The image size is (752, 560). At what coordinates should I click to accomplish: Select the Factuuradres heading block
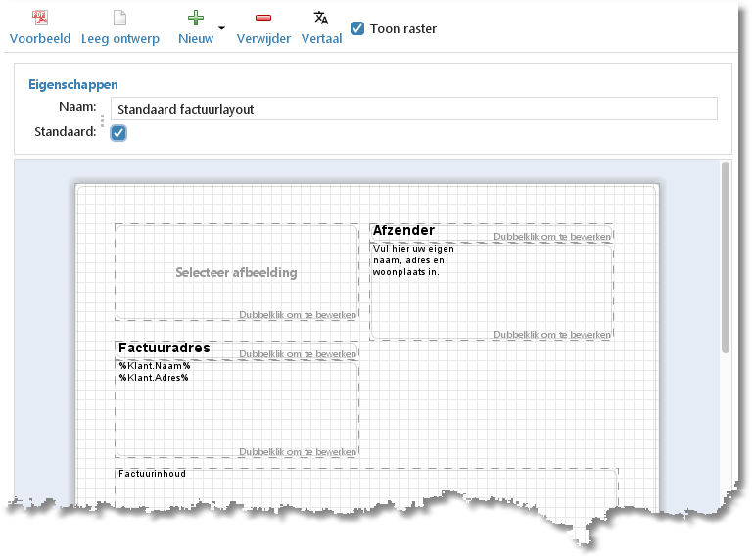pos(236,350)
